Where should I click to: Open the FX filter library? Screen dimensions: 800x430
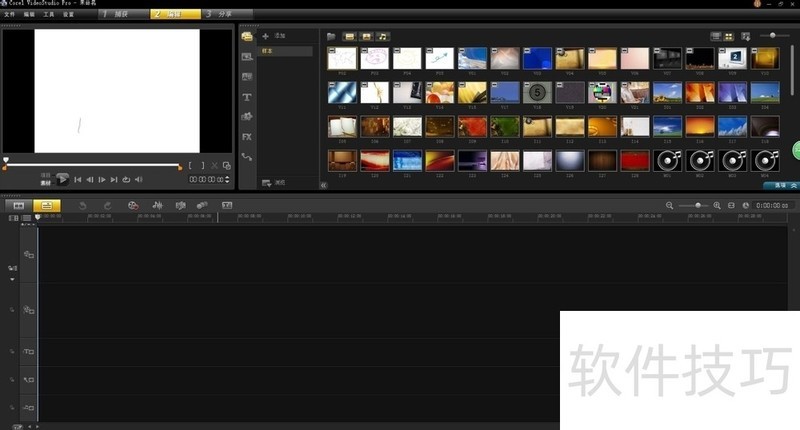(247, 136)
